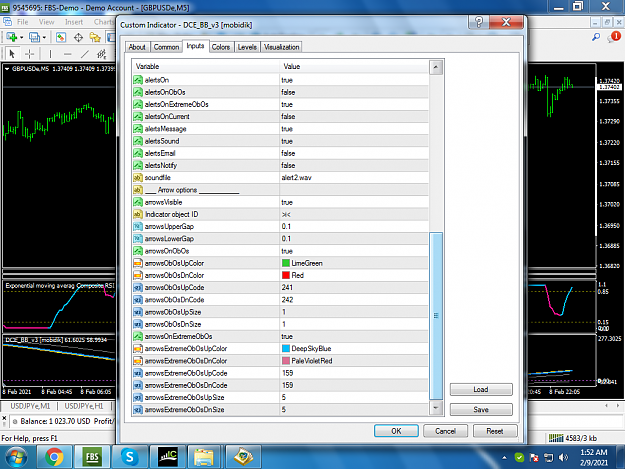
Task: Select the alertsNotify variable row
Action: pos(281,165)
